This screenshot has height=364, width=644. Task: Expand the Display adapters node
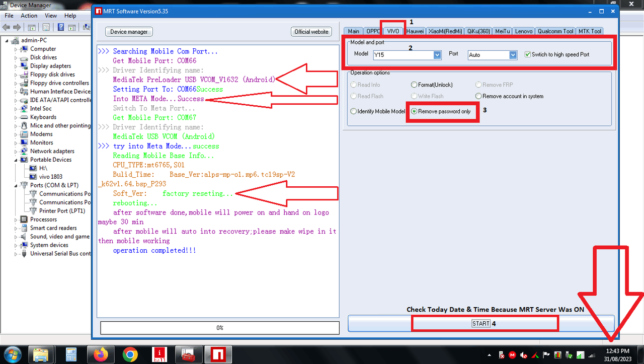click(16, 66)
